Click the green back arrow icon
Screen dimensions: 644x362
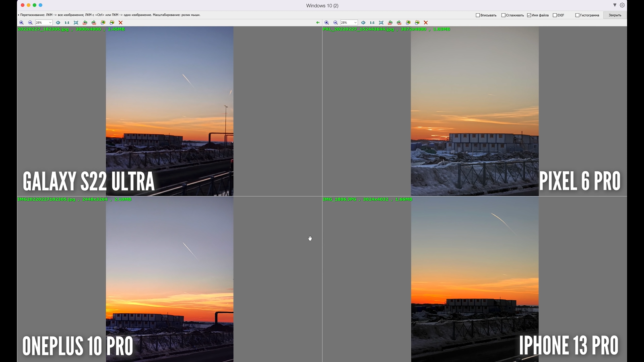coord(318,23)
